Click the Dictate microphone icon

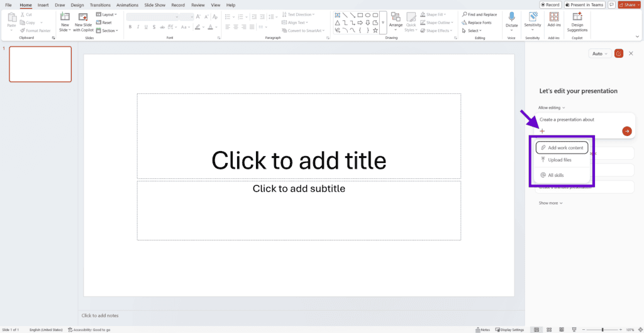(512, 17)
